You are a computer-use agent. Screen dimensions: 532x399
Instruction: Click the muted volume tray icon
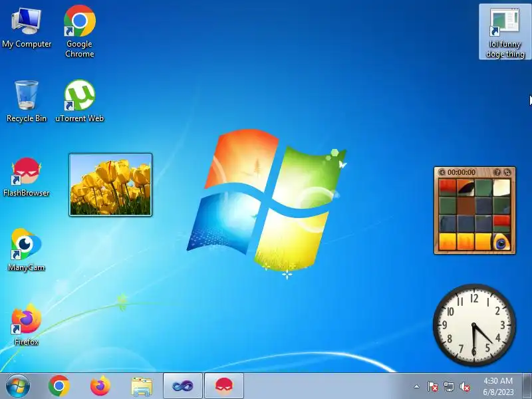click(465, 386)
